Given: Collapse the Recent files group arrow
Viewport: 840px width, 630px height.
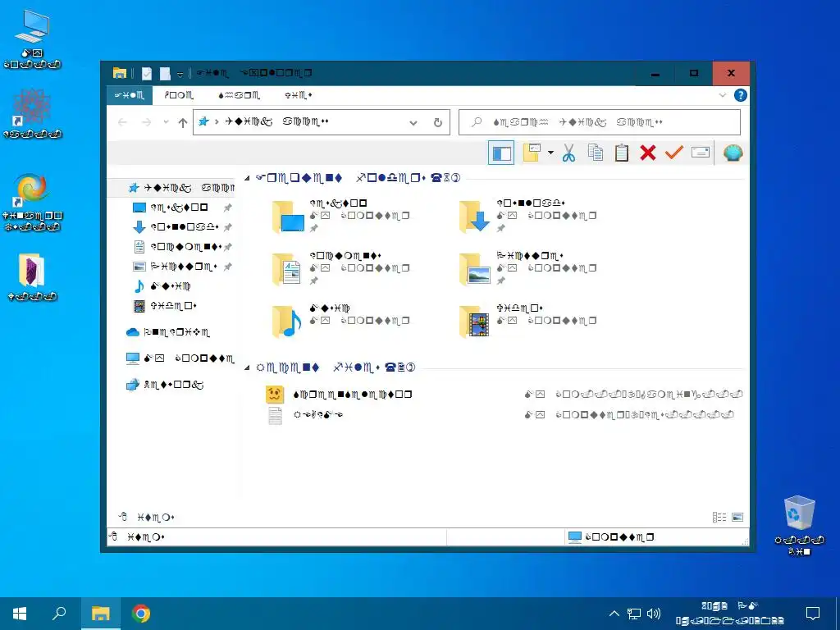Looking at the screenshot, I should pyautogui.click(x=247, y=367).
